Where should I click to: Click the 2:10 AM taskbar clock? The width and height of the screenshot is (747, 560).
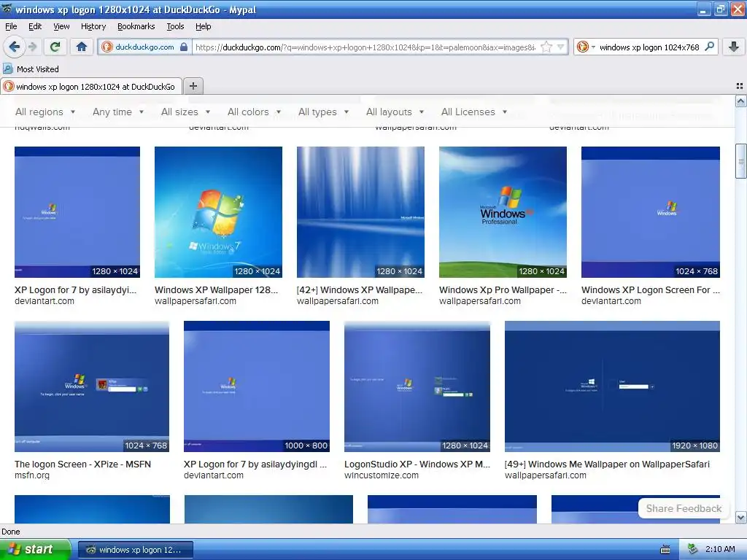tap(720, 549)
